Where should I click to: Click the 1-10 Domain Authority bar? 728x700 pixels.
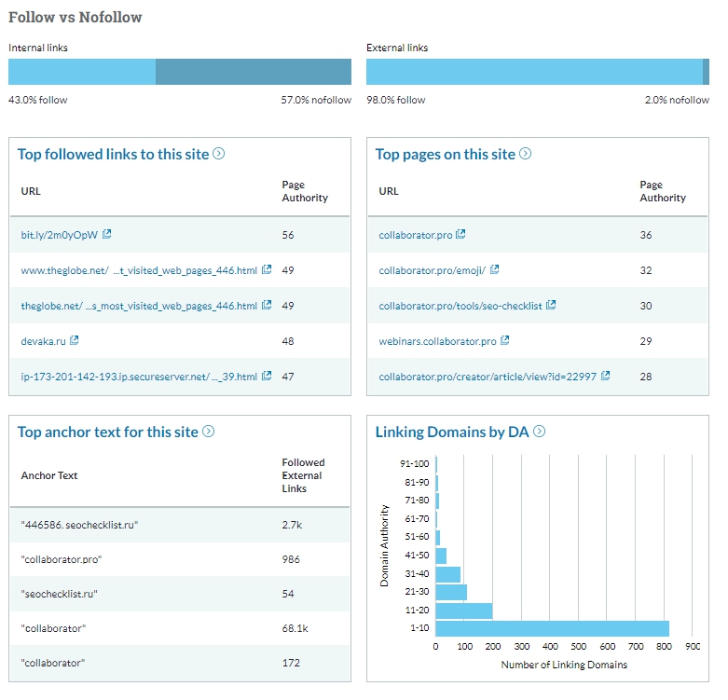[x=552, y=628]
